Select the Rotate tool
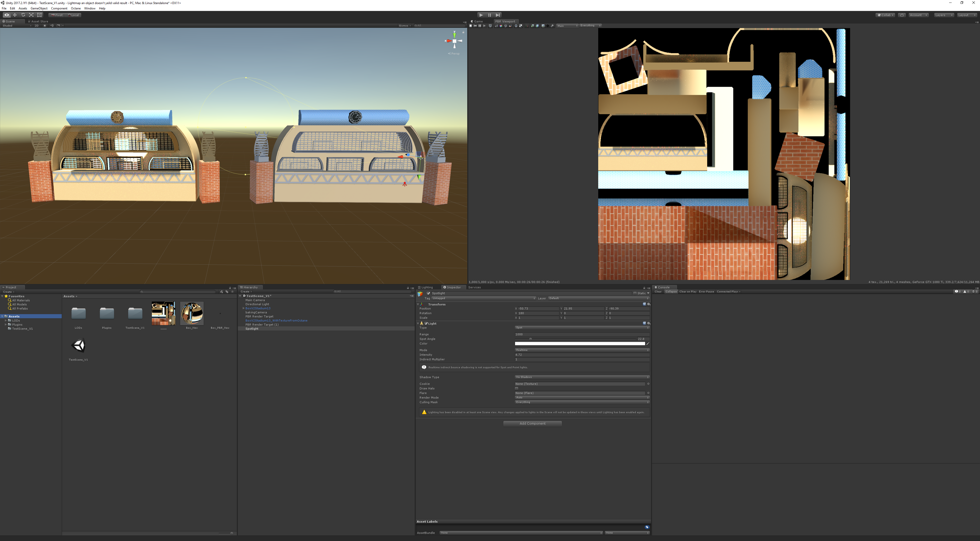980x541 pixels. pyautogui.click(x=23, y=15)
